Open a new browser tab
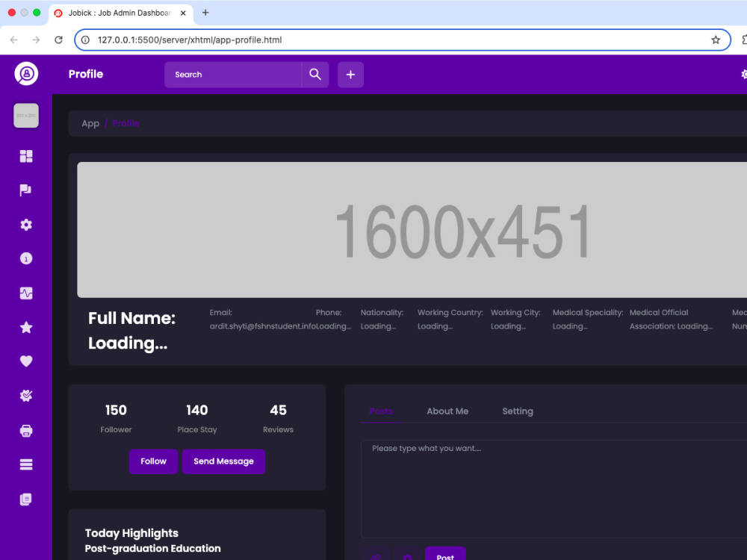The height and width of the screenshot is (560, 747). 206,13
